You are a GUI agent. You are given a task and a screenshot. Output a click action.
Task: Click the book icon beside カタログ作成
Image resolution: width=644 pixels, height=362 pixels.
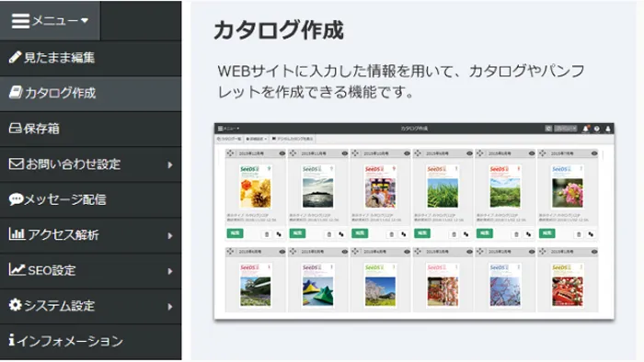16,92
